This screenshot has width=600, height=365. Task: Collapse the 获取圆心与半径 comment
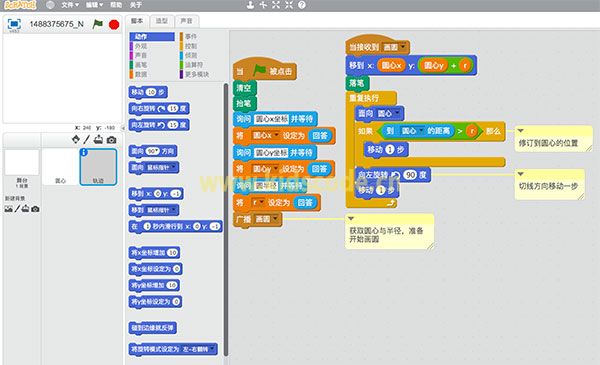pos(351,218)
